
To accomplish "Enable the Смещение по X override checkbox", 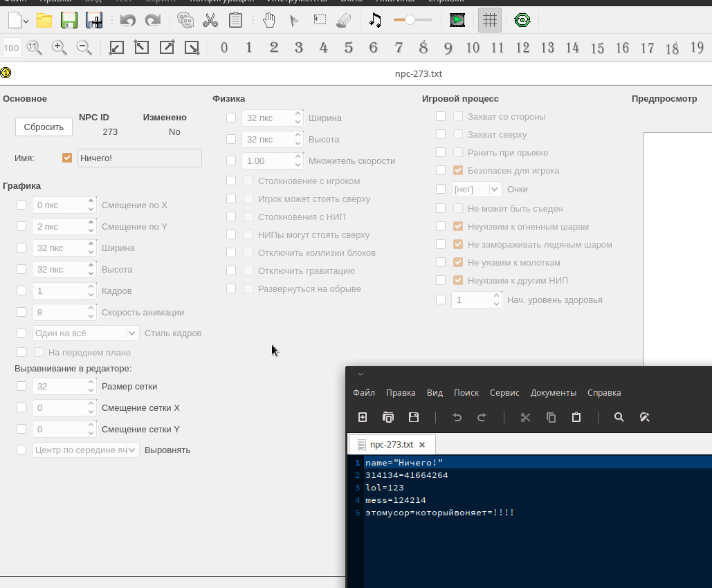I will 21,205.
